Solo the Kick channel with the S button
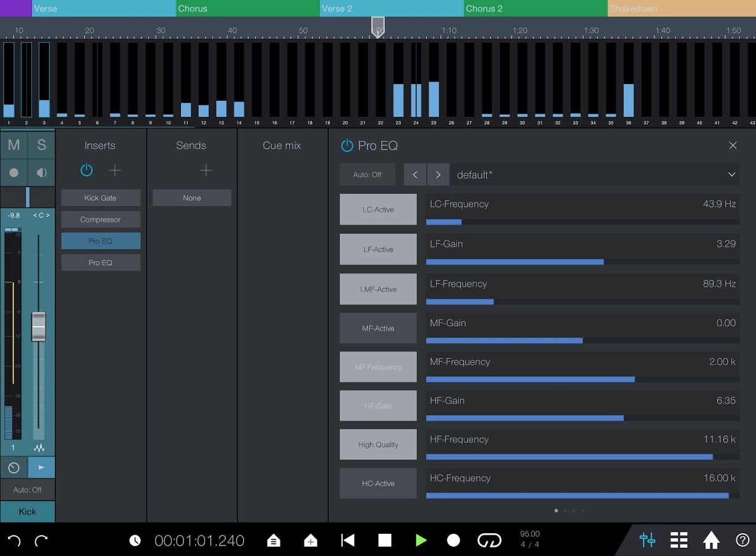 point(41,145)
